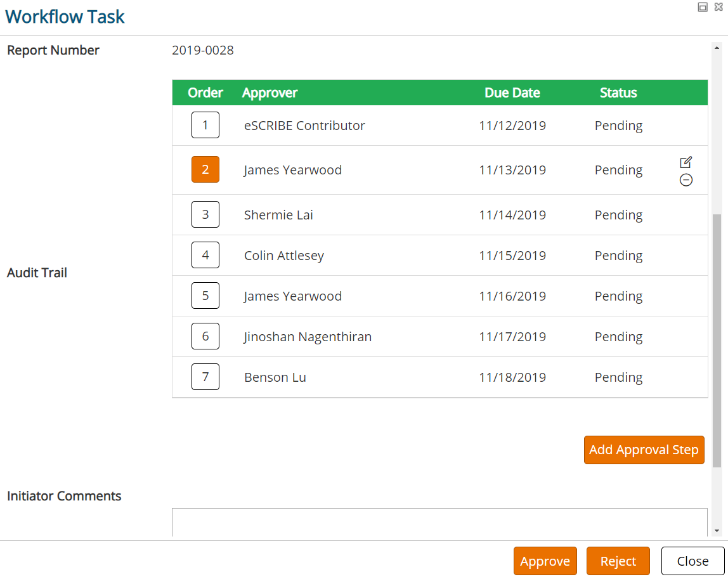Close the Workflow Task window
Screen dimensions: 728x579
692,561
